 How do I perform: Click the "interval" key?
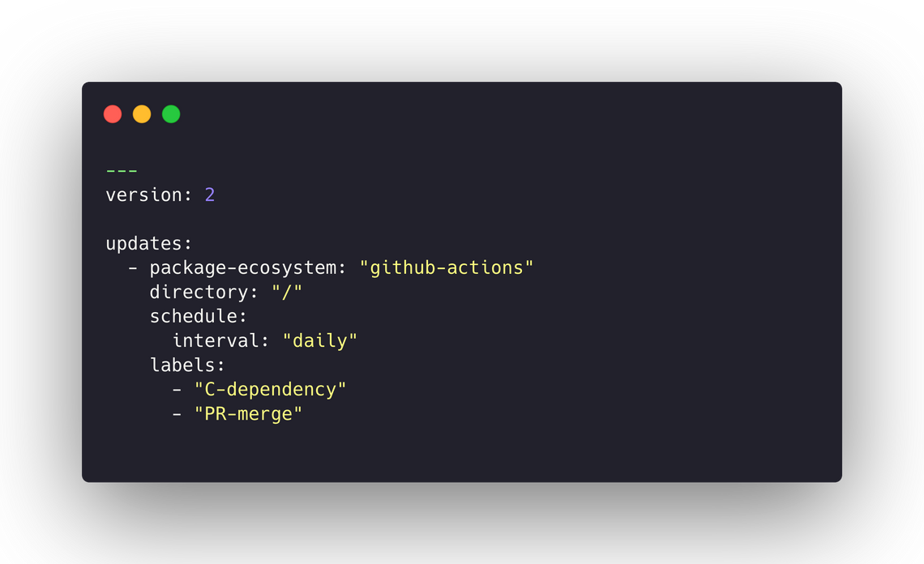(x=216, y=341)
